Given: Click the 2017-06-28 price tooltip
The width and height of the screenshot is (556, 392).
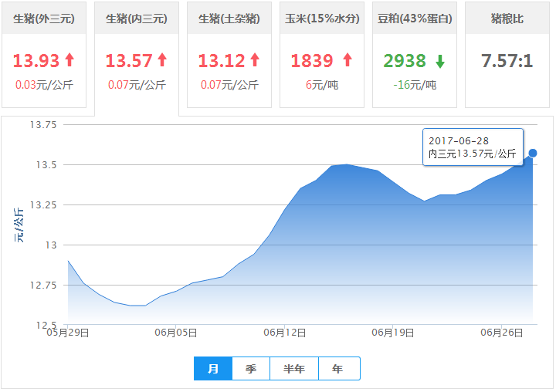Looking at the screenshot, I should tap(473, 147).
